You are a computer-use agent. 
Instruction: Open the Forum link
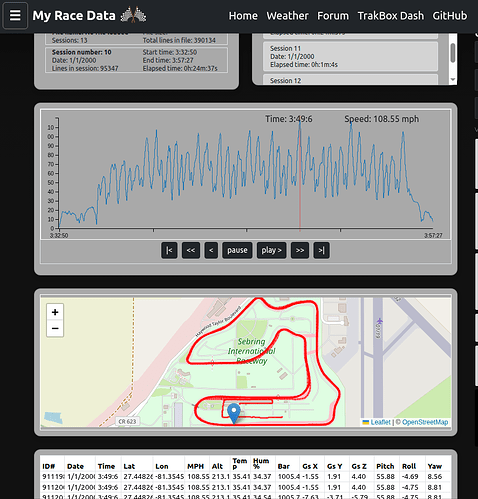click(x=333, y=16)
